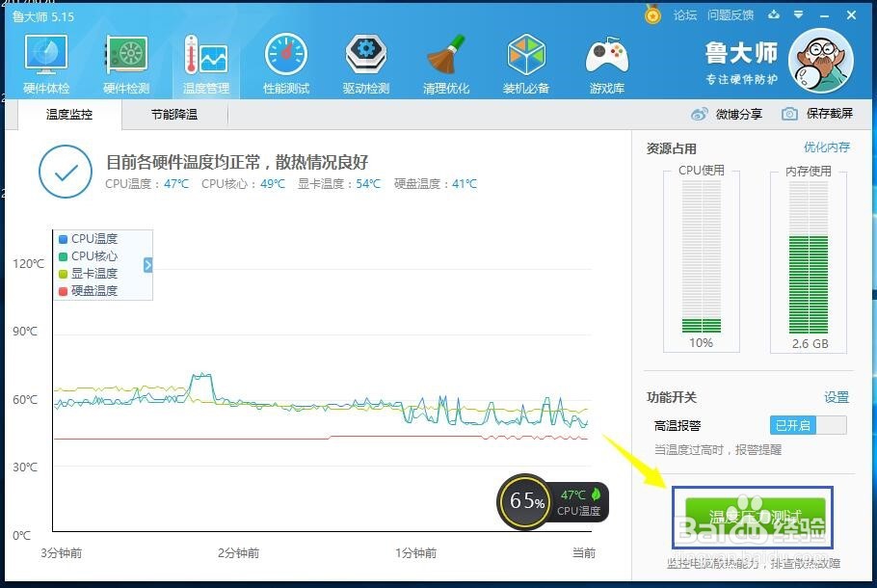Viewport: 877px width, 588px height.
Task: Open 清理优化 cleanup broom tool
Action: (x=446, y=64)
